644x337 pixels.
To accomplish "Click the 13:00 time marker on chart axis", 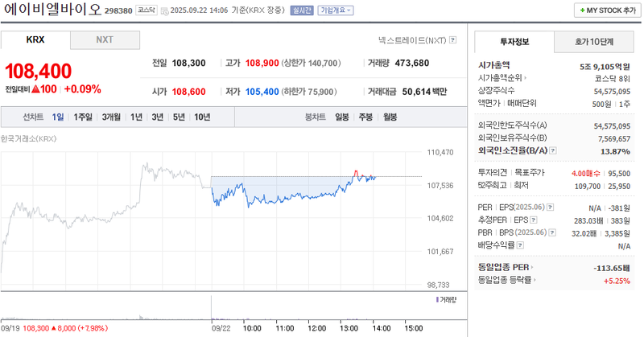I will coord(349,328).
